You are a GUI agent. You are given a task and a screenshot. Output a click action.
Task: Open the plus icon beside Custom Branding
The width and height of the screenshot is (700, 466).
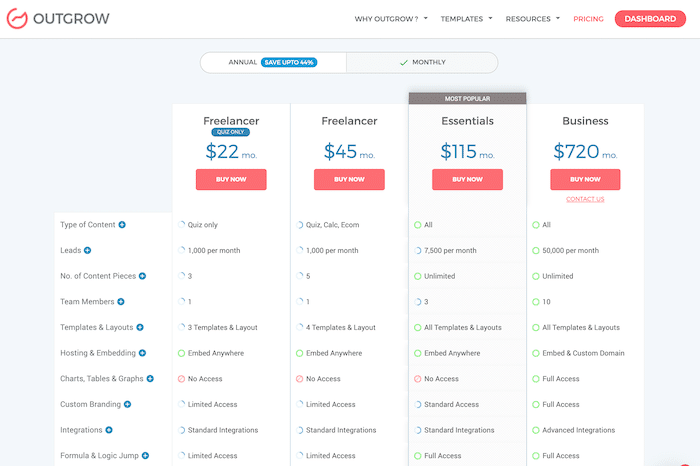(x=128, y=404)
